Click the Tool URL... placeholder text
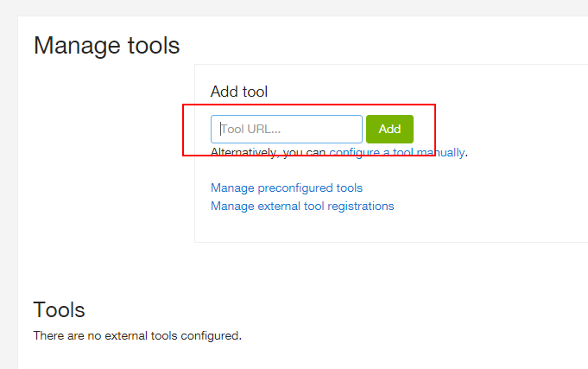This screenshot has width=588, height=369. 250,129
